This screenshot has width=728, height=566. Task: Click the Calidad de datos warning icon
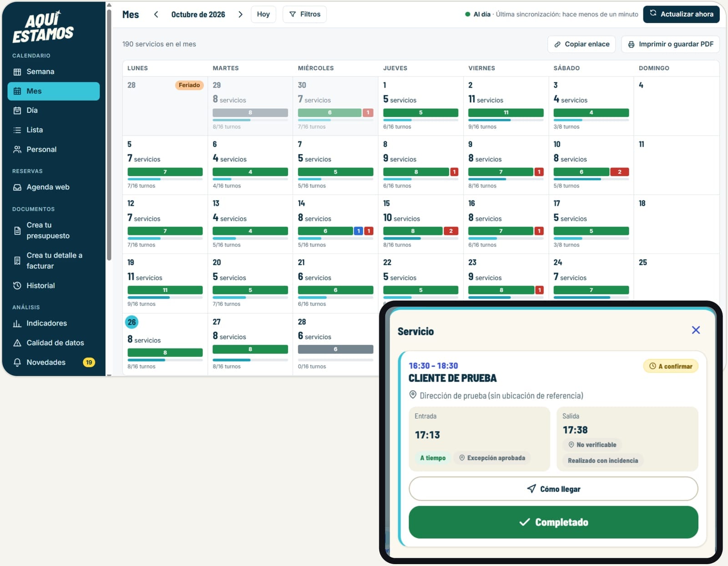(x=17, y=343)
